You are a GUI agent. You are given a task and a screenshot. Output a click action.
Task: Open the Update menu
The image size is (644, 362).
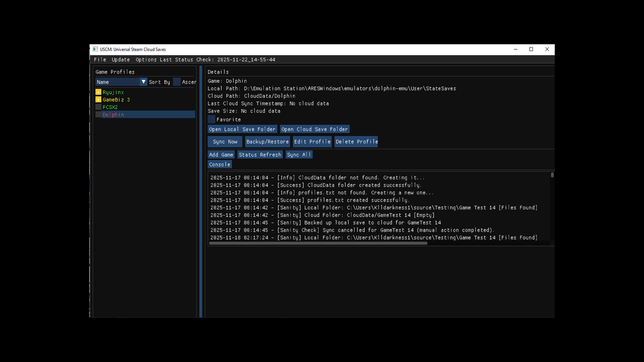120,60
